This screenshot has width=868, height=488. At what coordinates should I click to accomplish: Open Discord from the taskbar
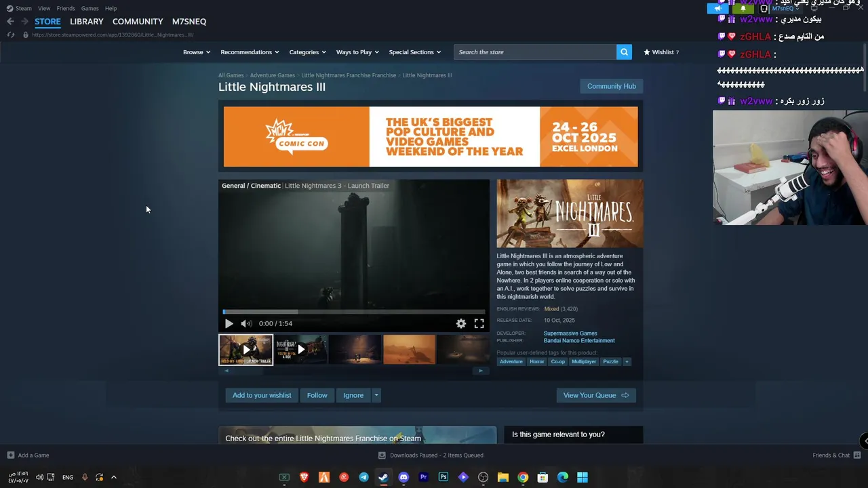(403, 477)
